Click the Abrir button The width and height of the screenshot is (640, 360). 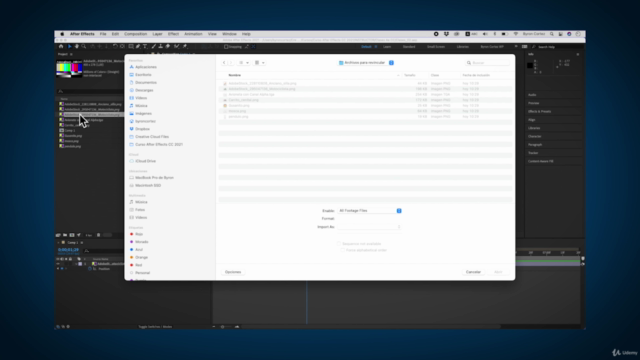tap(498, 272)
